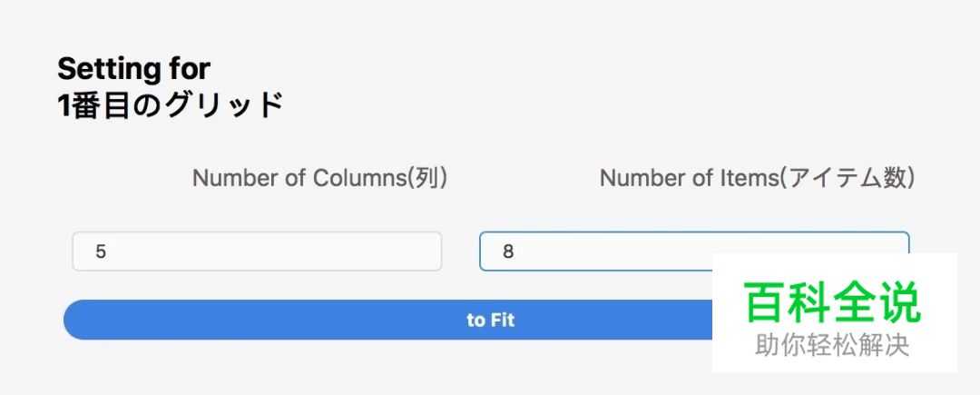Click the "Number of Items(アイテム数)" label
This screenshot has width=980, height=395.
757,178
